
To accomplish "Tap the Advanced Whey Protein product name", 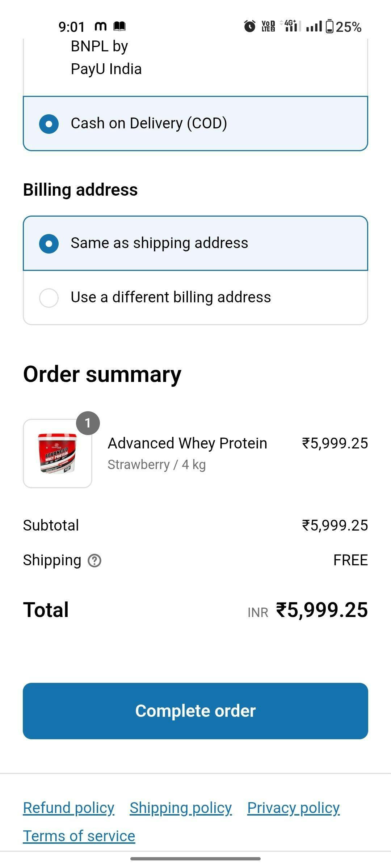I will 187,443.
